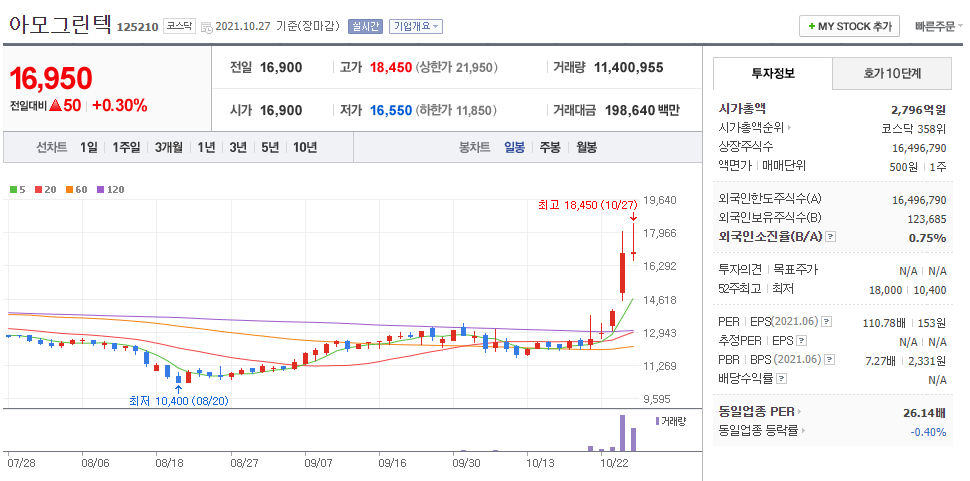
Task: Click the current price 16,950
Action: [51, 79]
